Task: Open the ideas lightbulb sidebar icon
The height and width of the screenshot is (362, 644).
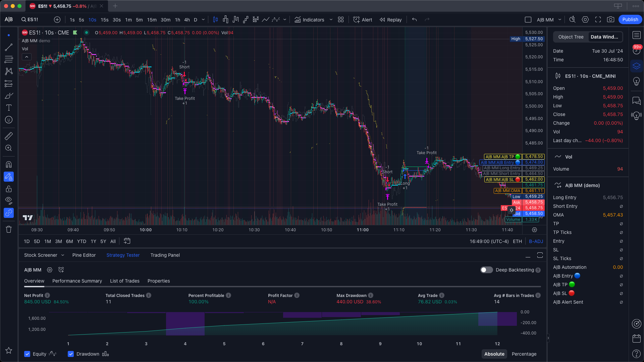Action: click(x=636, y=81)
